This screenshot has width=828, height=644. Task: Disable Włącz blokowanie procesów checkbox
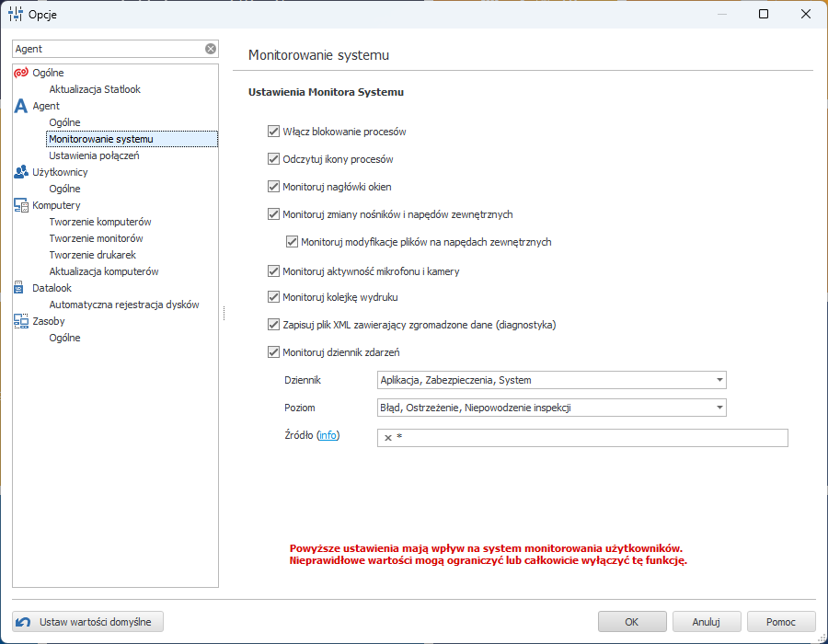point(273,132)
